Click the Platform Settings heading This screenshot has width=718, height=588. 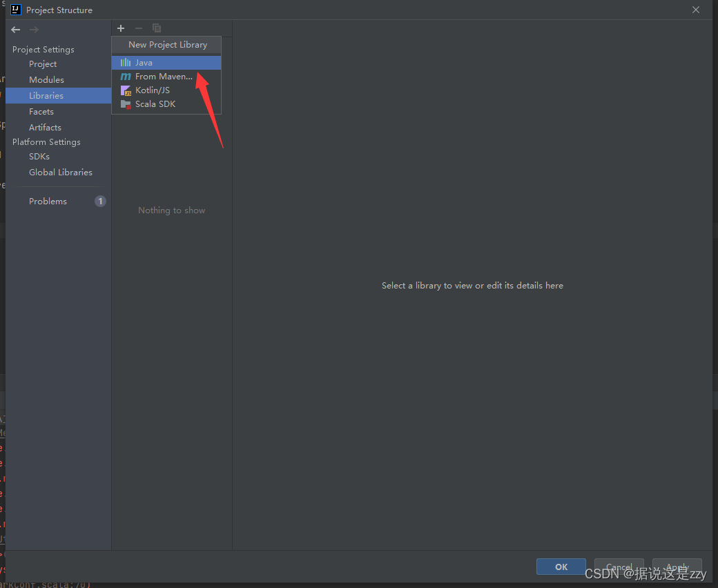coord(46,142)
